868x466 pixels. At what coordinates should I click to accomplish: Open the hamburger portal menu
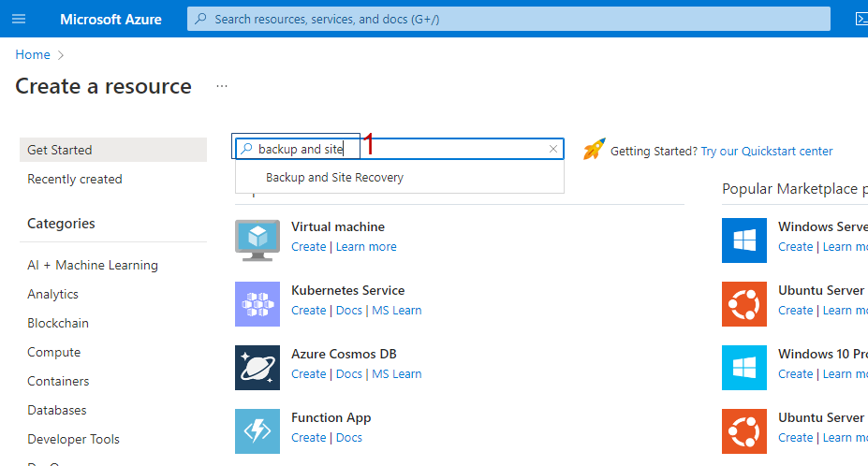19,20
